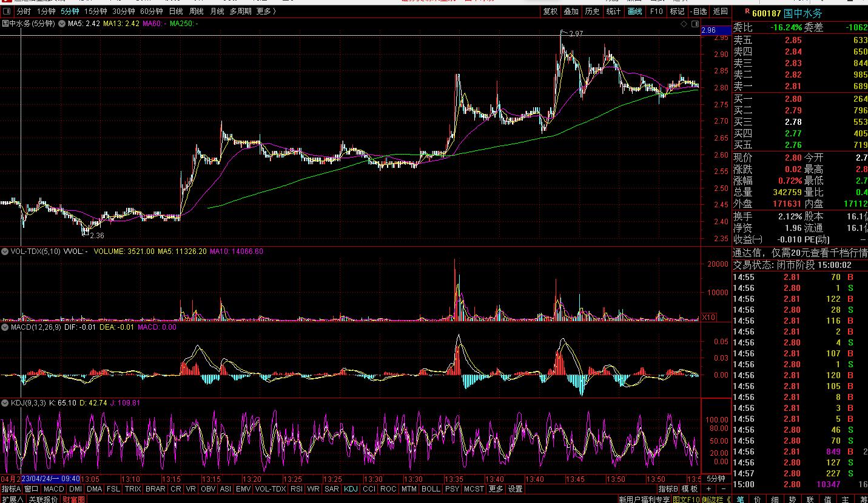Image resolution: width=868 pixels, height=503 pixels.
Task: Click the 通达信 千档行情 promotion banner
Action: click(x=801, y=253)
